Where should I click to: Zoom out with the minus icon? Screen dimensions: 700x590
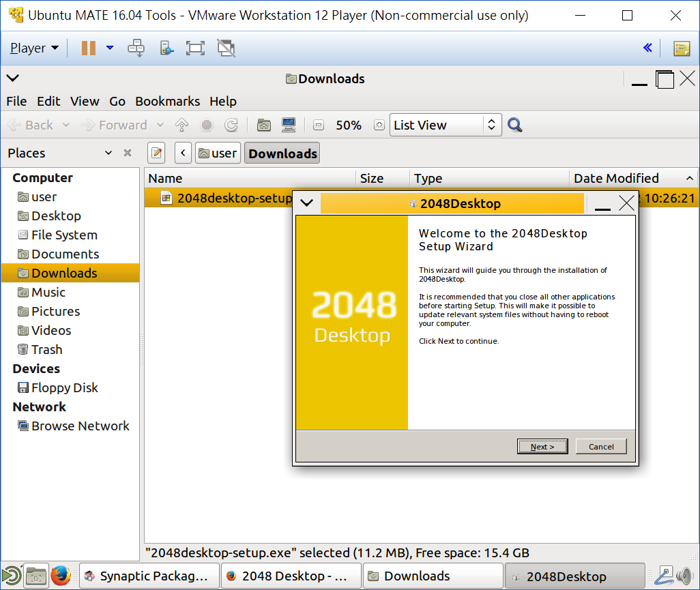tap(319, 125)
